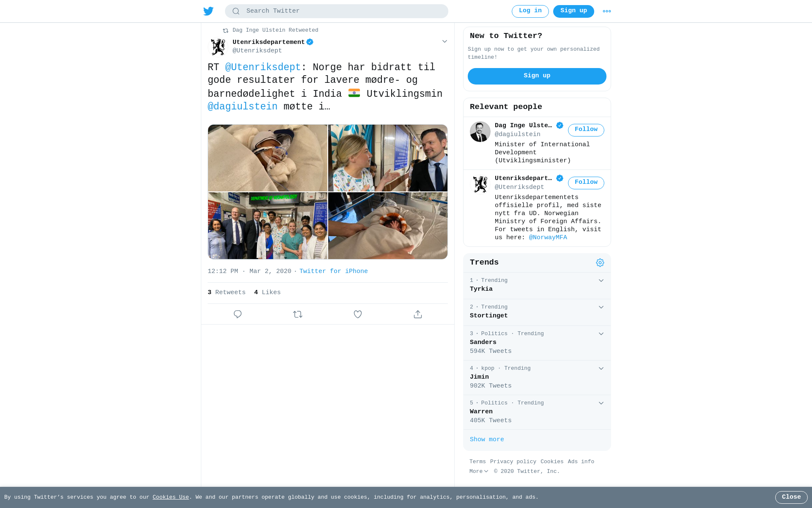
Task: Open the reply speech bubble icon
Action: [238, 314]
